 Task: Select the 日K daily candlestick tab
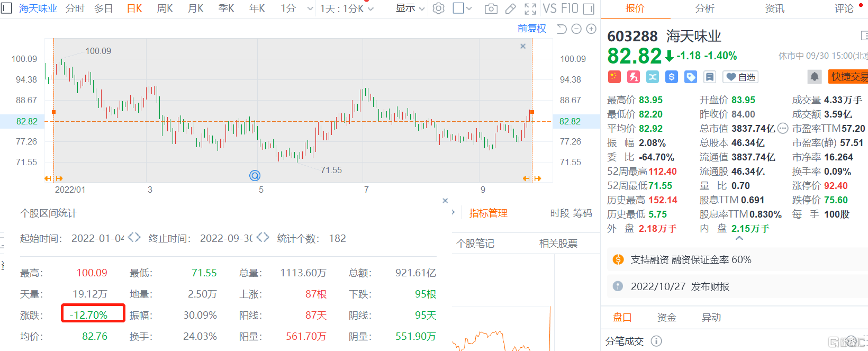tap(134, 8)
